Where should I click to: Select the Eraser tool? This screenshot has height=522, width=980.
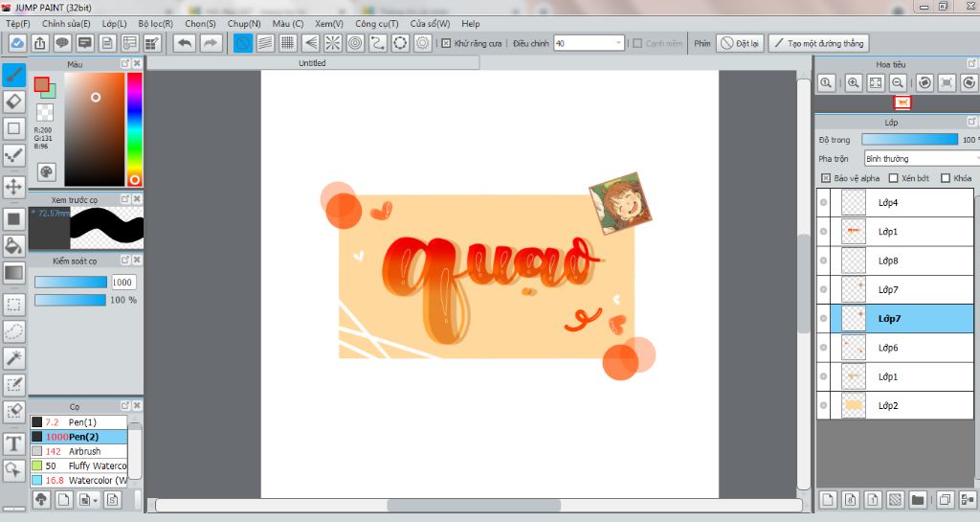pos(13,102)
